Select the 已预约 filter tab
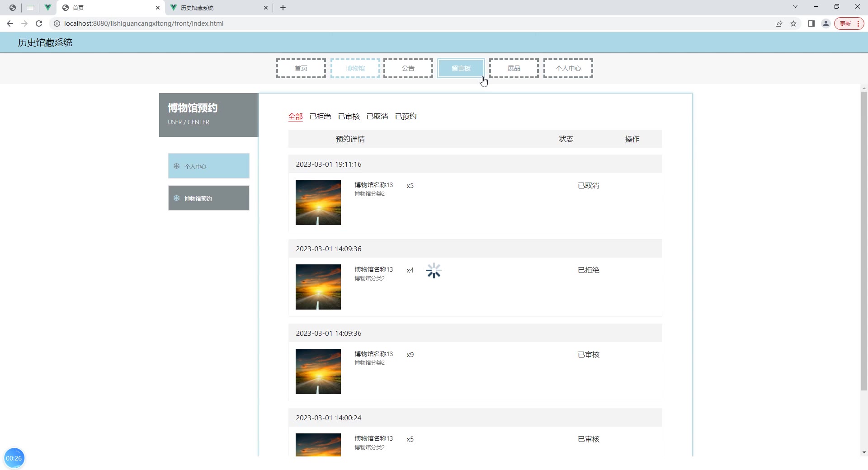The width and height of the screenshot is (868, 470). [406, 117]
